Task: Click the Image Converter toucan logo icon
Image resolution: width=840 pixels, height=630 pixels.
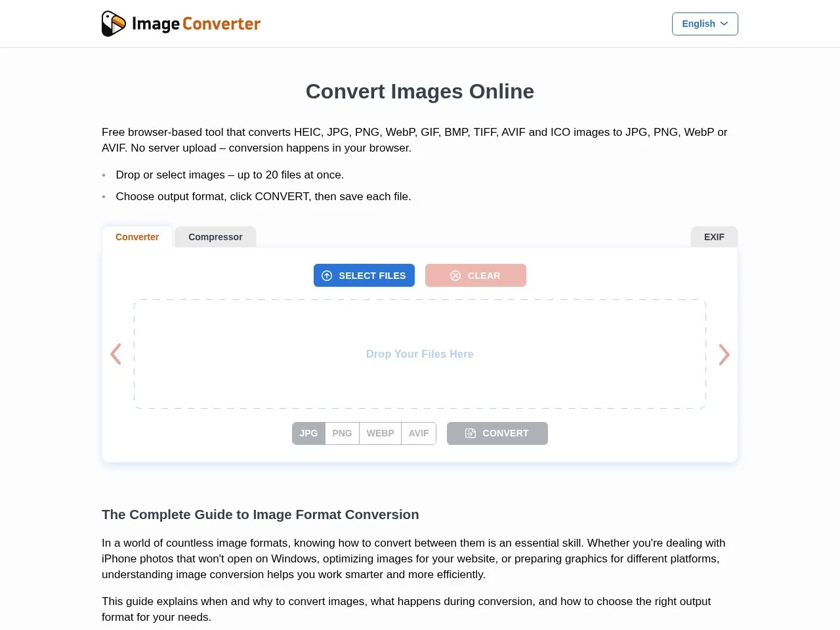Action: pos(113,24)
